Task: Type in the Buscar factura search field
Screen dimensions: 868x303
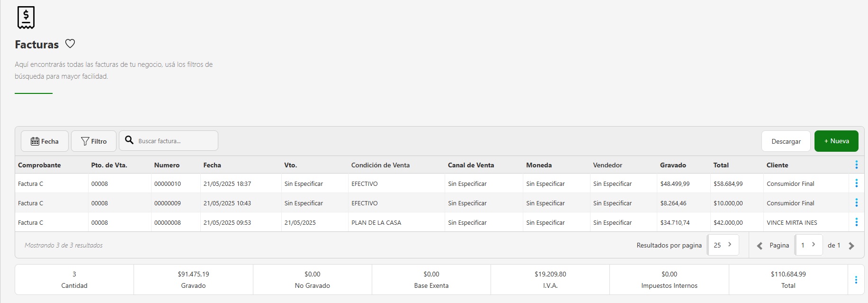Action: pyautogui.click(x=175, y=141)
